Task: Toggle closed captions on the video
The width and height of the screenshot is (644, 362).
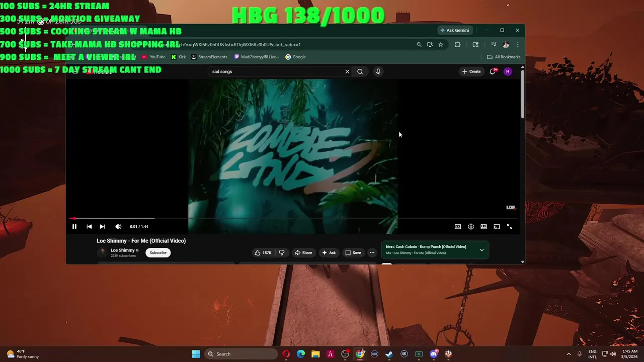Action: coord(458,227)
